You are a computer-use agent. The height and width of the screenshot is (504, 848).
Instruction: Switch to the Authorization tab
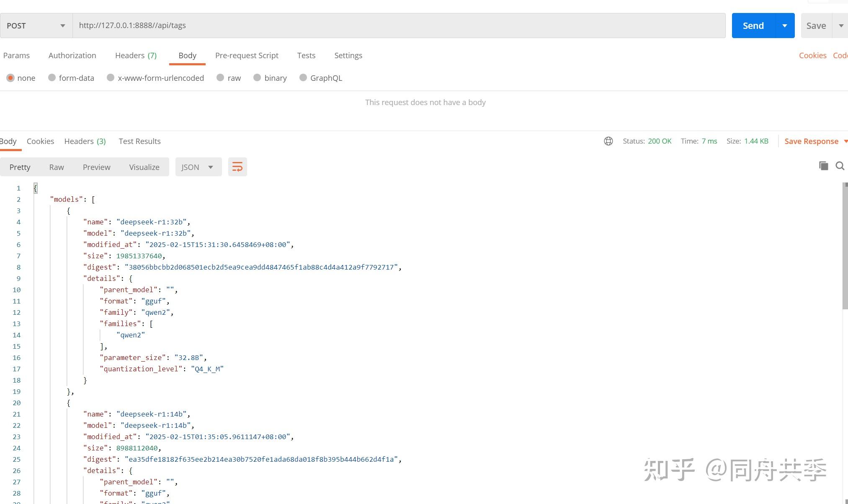tap(72, 55)
